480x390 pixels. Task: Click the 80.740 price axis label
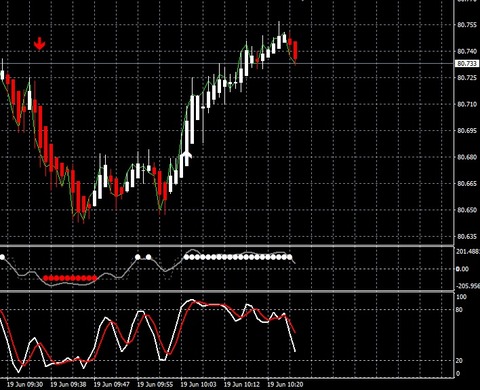467,51
